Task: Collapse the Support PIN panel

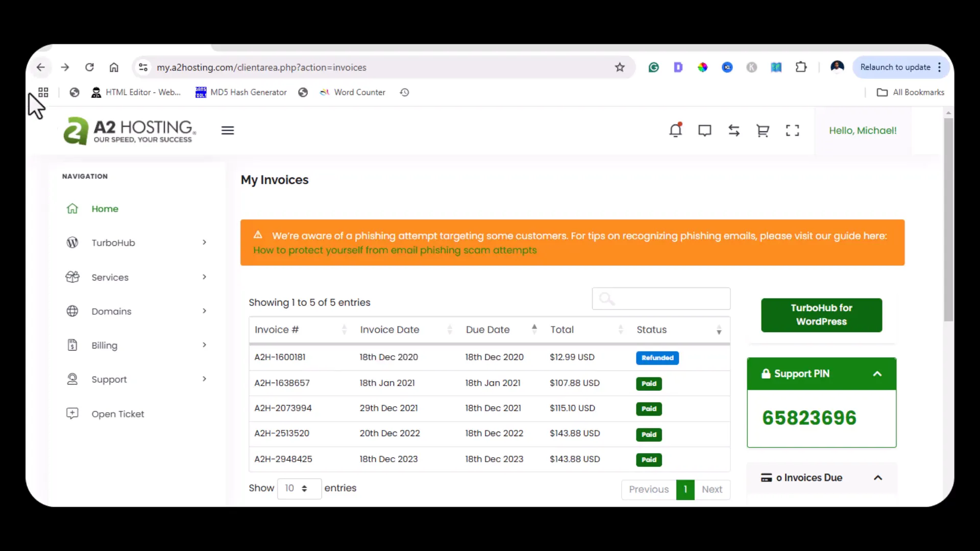Action: click(x=877, y=373)
